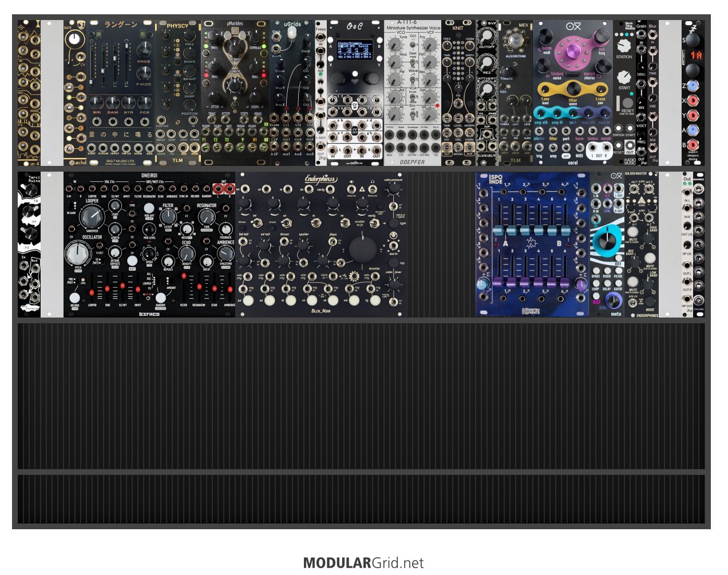Click the ALGORITHM knob on MEX module
Viewport: 728px width, 575px height.
515,41
